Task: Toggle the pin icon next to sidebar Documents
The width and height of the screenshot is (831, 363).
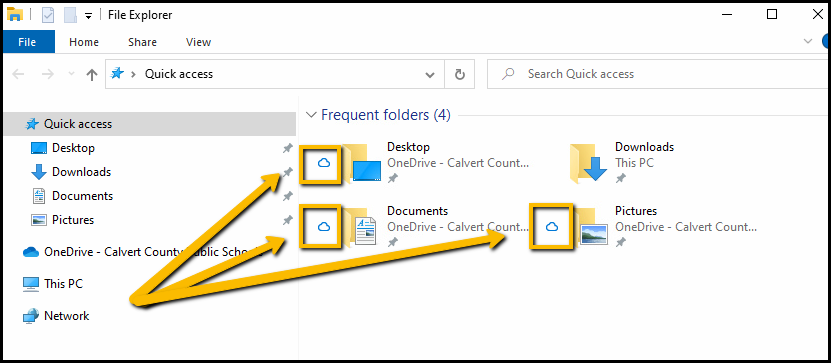Action: tap(287, 196)
